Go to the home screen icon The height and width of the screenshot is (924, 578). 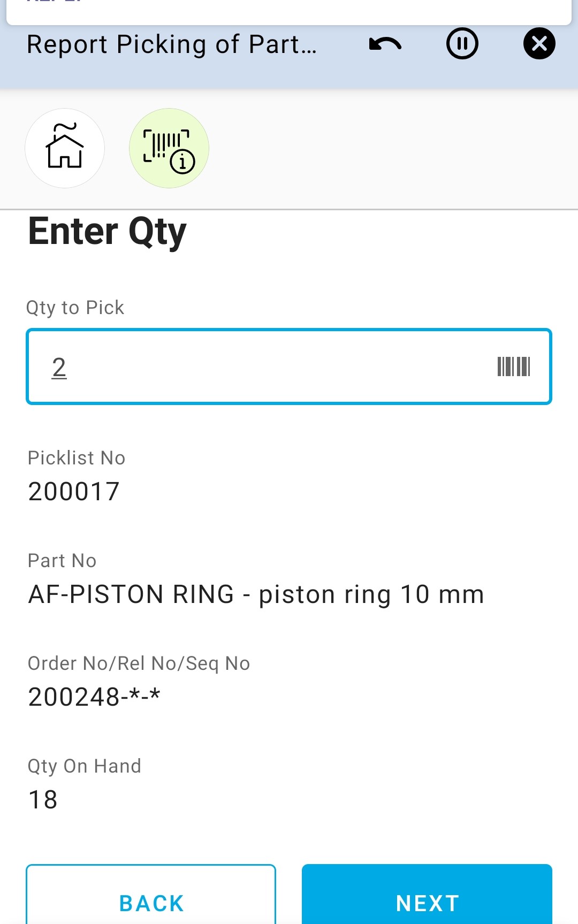click(65, 148)
